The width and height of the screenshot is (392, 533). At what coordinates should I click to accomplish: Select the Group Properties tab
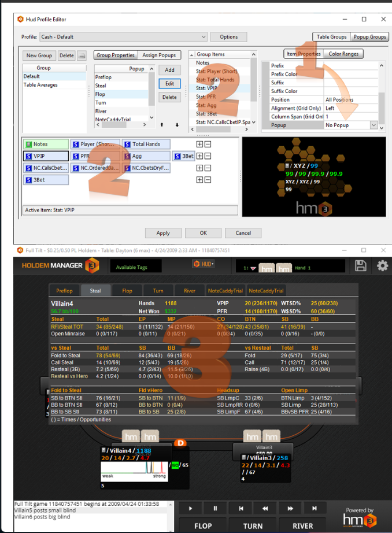[x=116, y=55]
